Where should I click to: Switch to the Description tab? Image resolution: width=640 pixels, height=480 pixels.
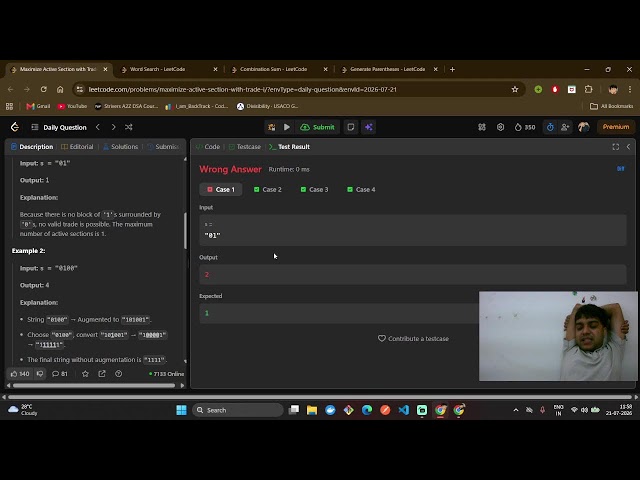point(32,147)
